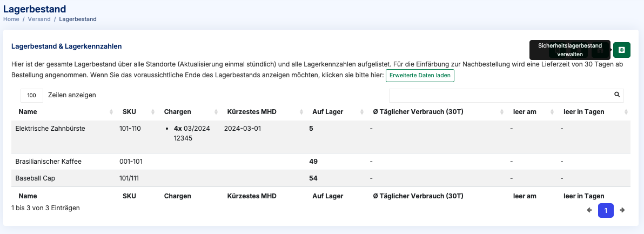Select the Elektrische Zahnbürste row
Image resolution: width=644 pixels, height=234 pixels.
point(50,129)
